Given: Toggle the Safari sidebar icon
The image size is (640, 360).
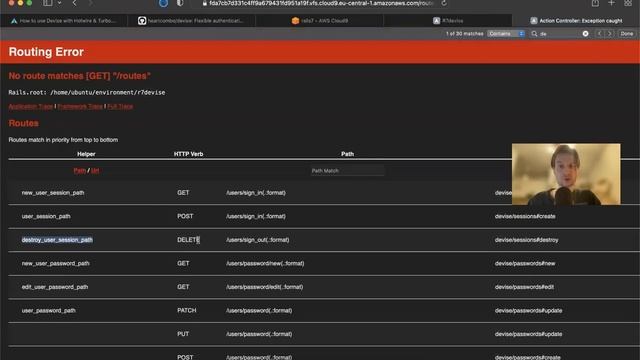Looking at the screenshot, I should (x=48, y=3).
